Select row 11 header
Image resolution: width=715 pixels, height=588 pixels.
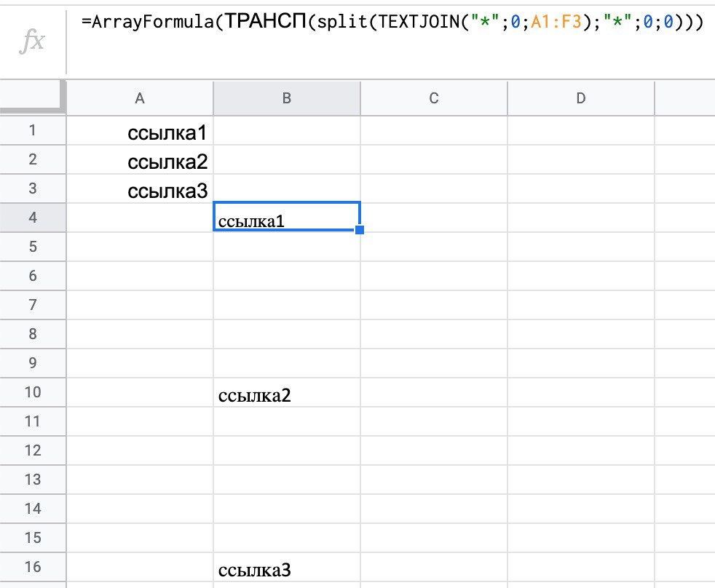[33, 421]
